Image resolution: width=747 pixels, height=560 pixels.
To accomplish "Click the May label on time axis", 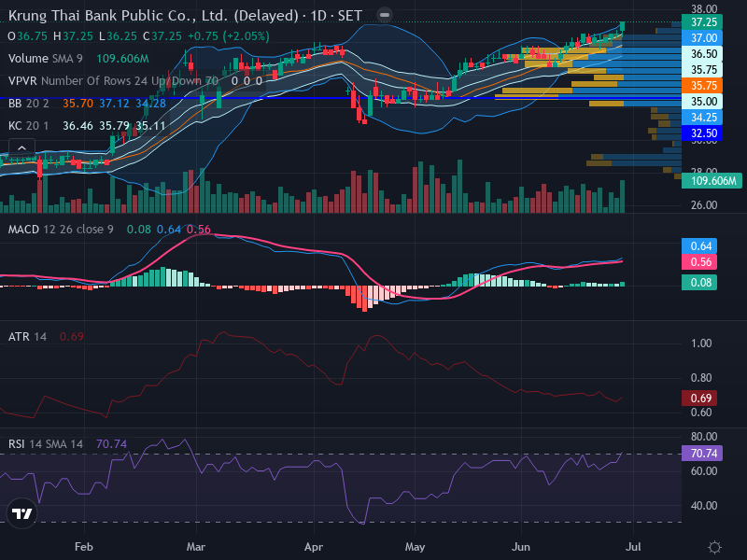I will pyautogui.click(x=415, y=547).
